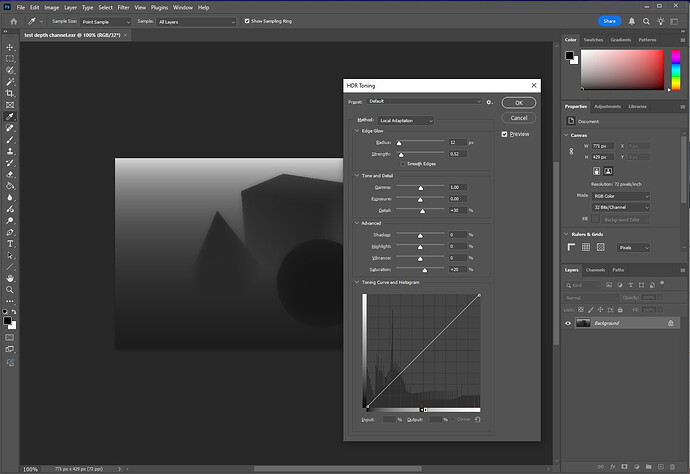Open Sample Size Point Sample dropdown

[106, 22]
